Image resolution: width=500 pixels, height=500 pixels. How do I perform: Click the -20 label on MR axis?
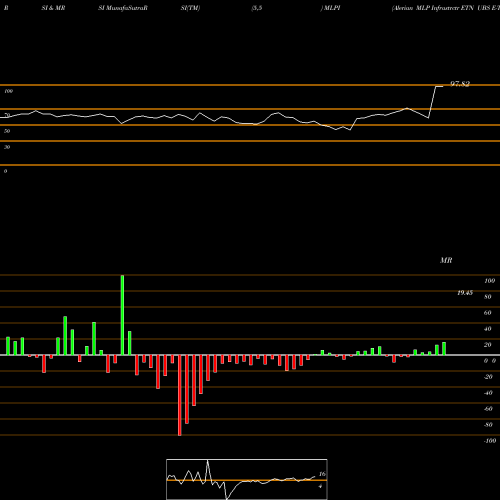click(x=488, y=377)
